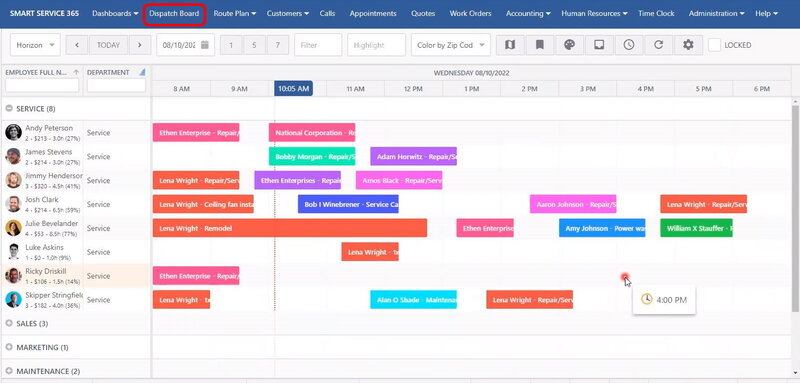Expand the MAINTENANCE (2) group

[9, 371]
